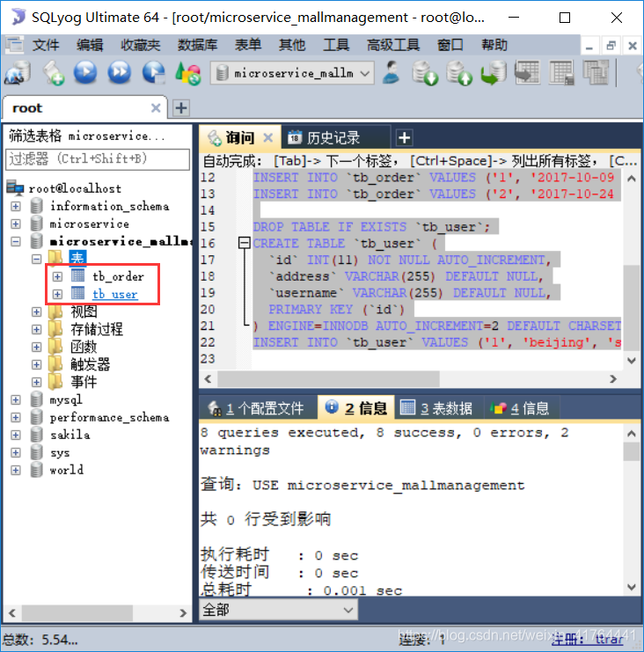Image resolution: width=644 pixels, height=652 pixels.
Task: Select the world database
Action: coord(67,470)
